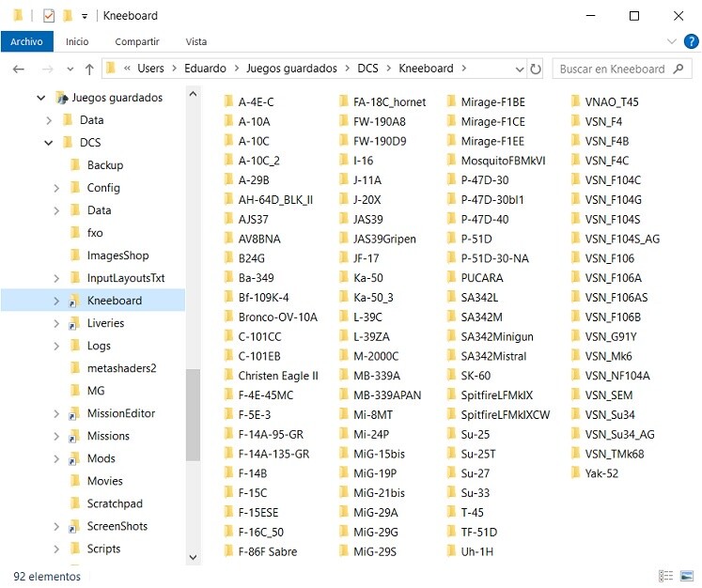Expand the Liveries tree node
Viewport: 702px width, 588px height.
pyautogui.click(x=56, y=323)
